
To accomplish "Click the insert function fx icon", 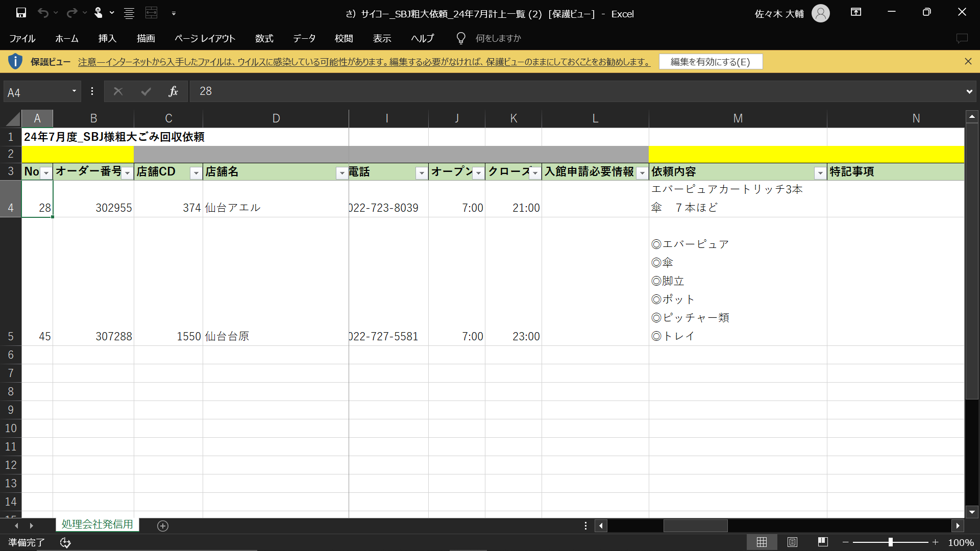I will [x=173, y=91].
